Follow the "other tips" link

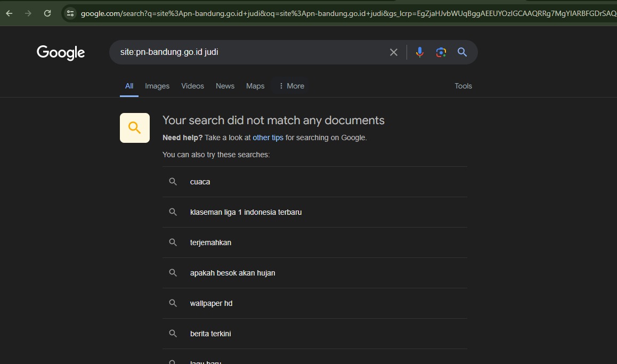(x=267, y=137)
